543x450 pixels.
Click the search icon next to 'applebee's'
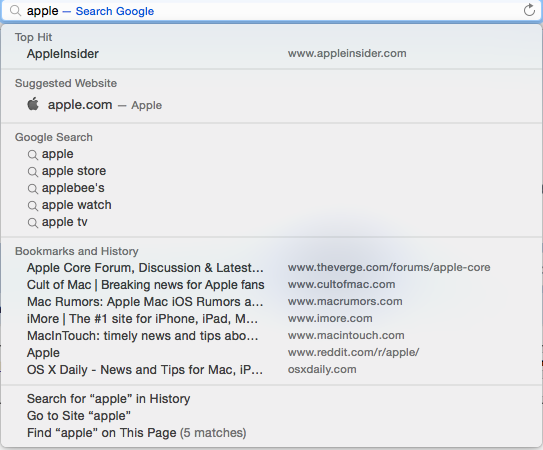[33, 188]
